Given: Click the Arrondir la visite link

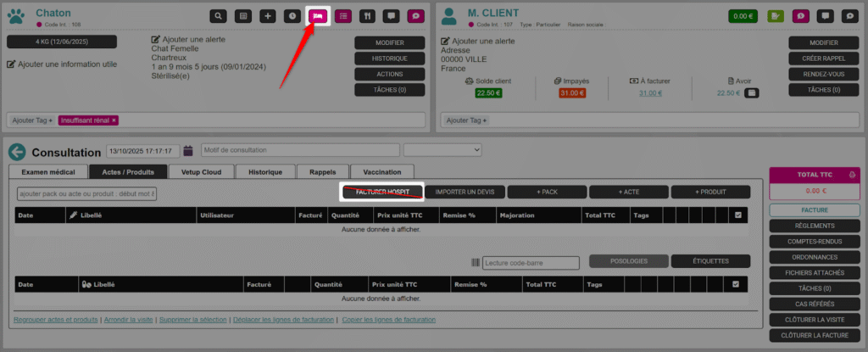Looking at the screenshot, I should [x=131, y=320].
